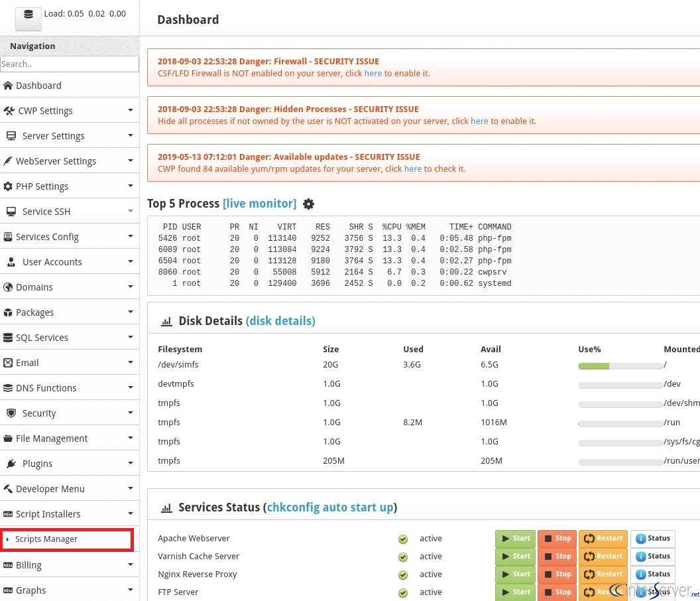Screen dimensions: 700x601
Task: Click the plug icon for Plugins
Action: click(x=11, y=464)
